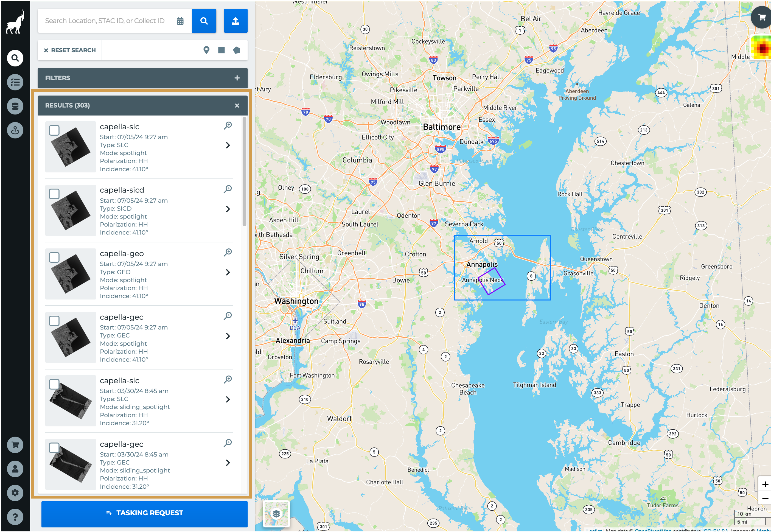
Task: Open the calendar date picker icon
Action: 180,21
